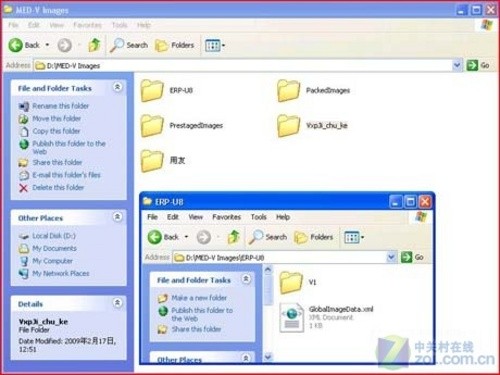Image resolution: width=500 pixels, height=375 pixels.
Task: Go to My Documents
Action: point(48,248)
